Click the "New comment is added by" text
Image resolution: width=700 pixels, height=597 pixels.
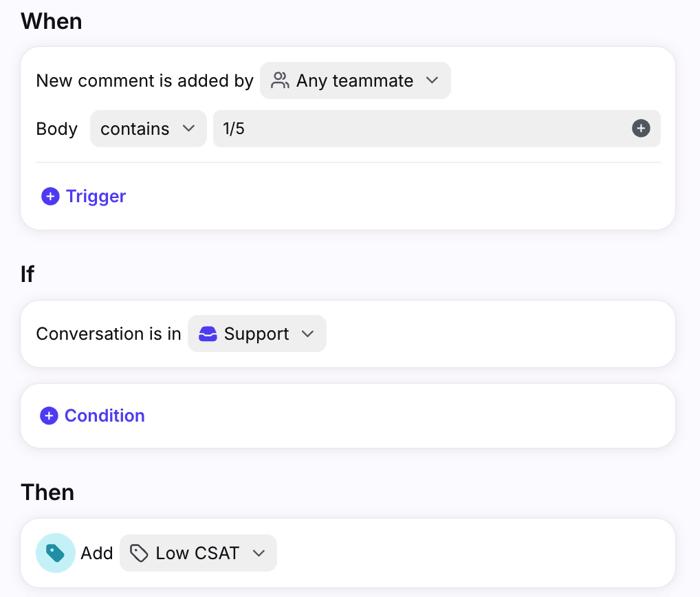[144, 80]
